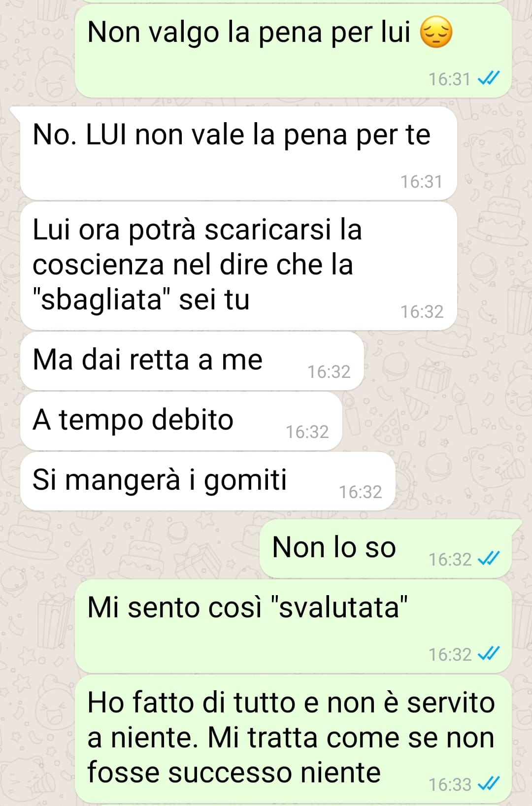Tap the 'Non valgo la pena per lui' message
The height and width of the screenshot is (806, 532).
293,51
